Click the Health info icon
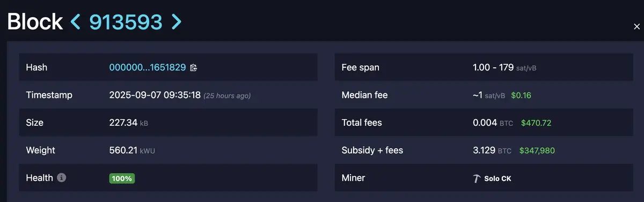 [x=62, y=178]
